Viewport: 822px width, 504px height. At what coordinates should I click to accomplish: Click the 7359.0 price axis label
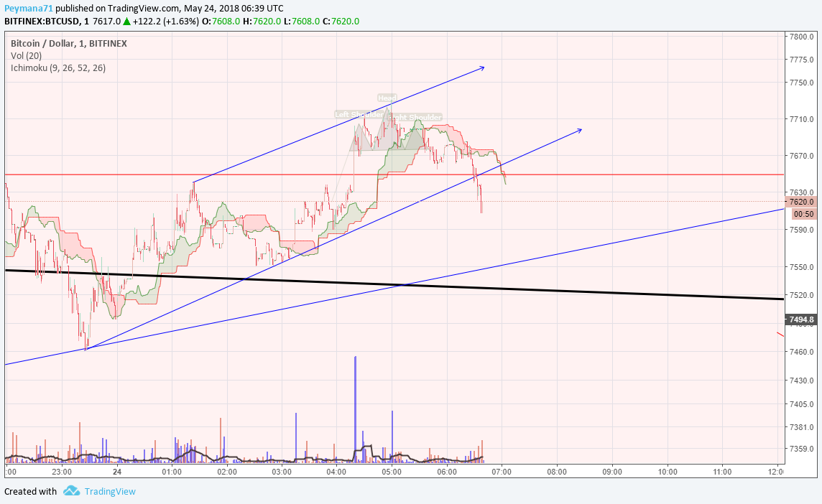(x=802, y=449)
